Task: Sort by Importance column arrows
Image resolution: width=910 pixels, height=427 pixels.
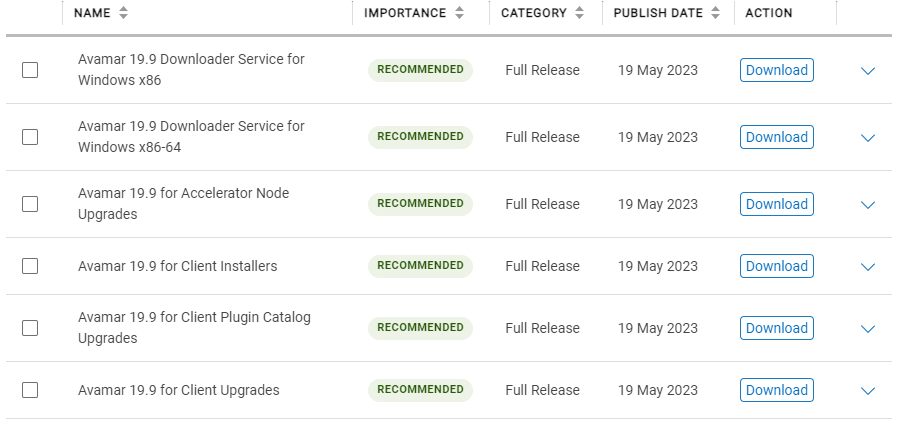Action: point(459,13)
